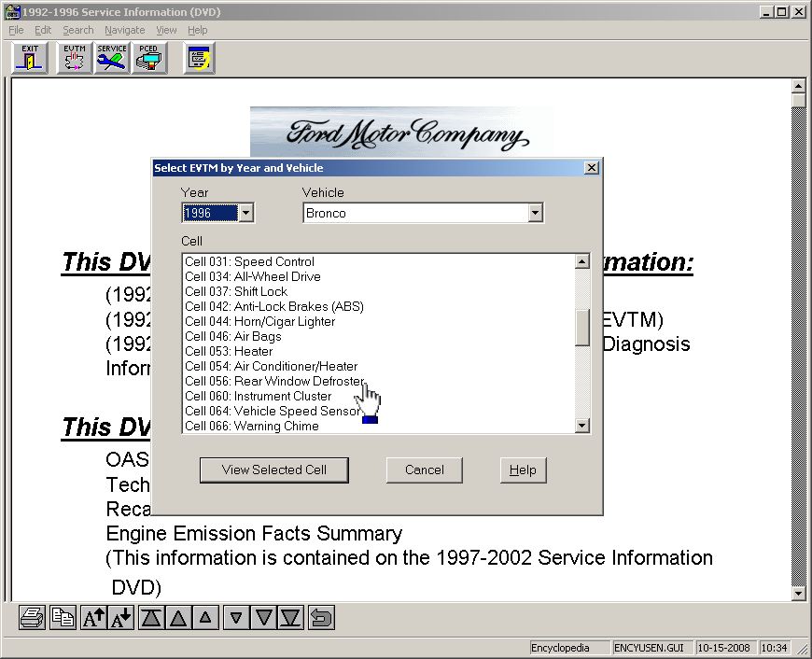This screenshot has width=812, height=659.
Task: Open the EVTM toolbar icon
Action: pos(75,58)
